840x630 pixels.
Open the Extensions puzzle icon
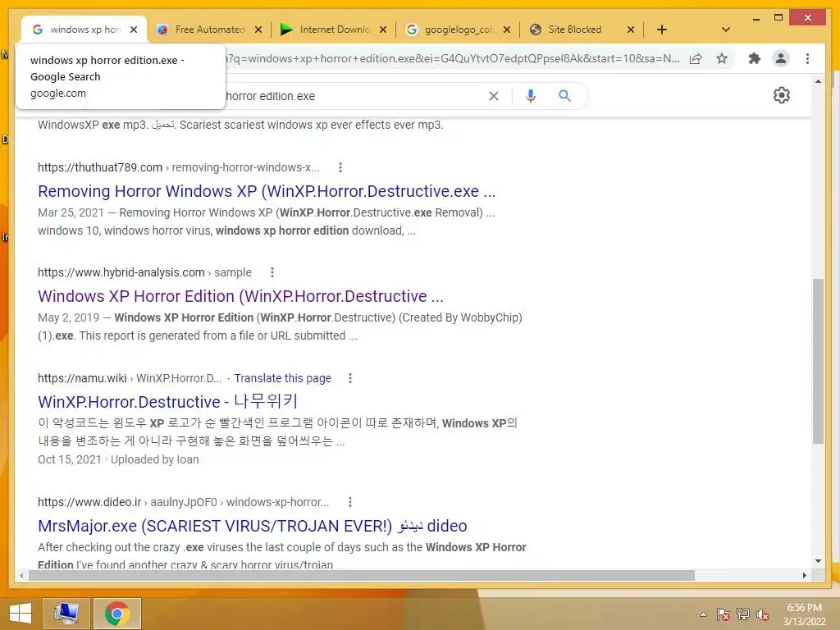click(755, 58)
